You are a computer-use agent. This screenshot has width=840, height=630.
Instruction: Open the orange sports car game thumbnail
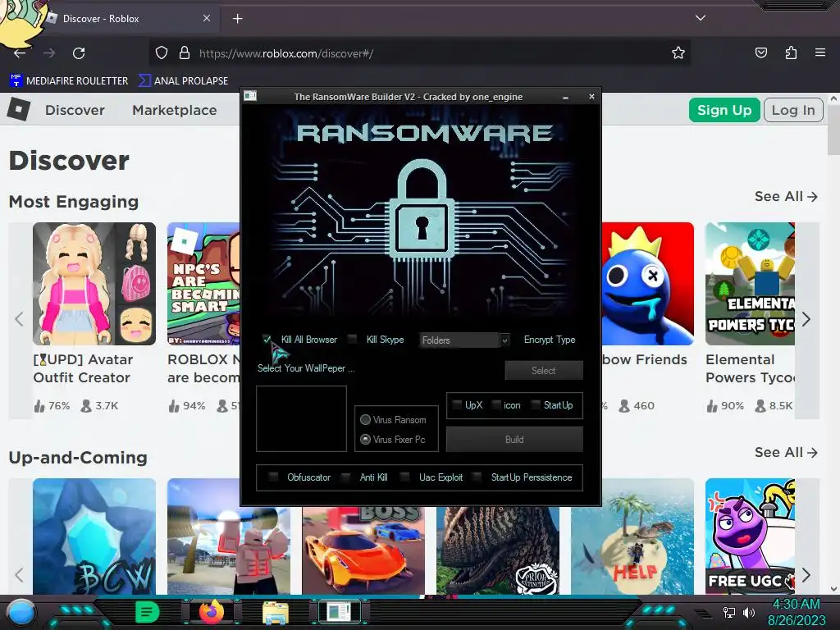(x=363, y=550)
